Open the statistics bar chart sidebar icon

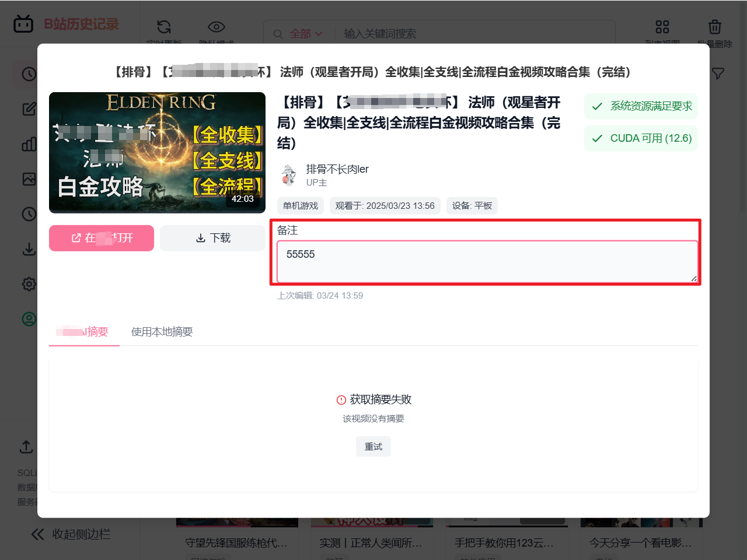point(29,144)
